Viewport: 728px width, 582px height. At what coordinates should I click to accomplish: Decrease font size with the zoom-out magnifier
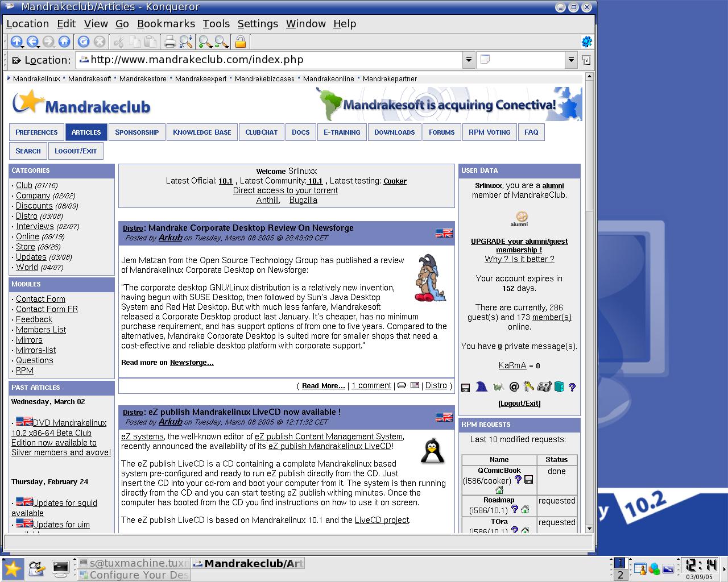click(x=221, y=41)
